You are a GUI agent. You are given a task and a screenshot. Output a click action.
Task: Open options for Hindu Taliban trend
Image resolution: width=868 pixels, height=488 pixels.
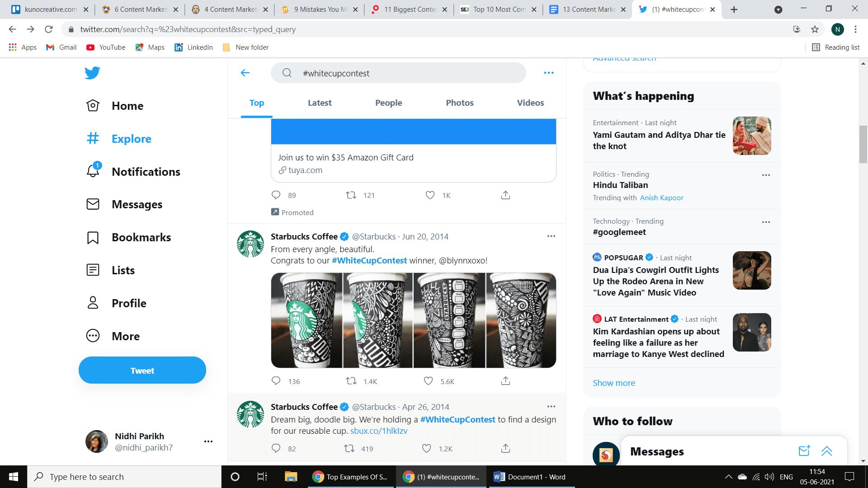tap(766, 175)
